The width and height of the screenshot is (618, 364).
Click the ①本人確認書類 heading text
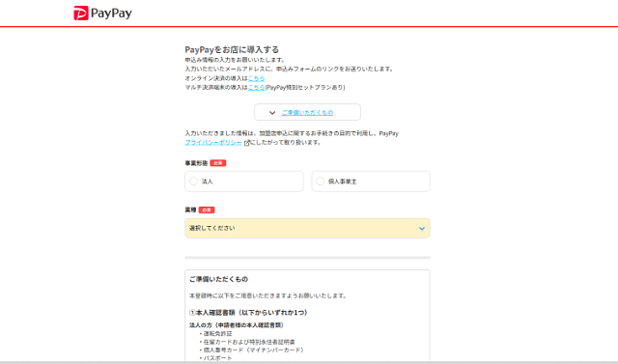tap(248, 313)
